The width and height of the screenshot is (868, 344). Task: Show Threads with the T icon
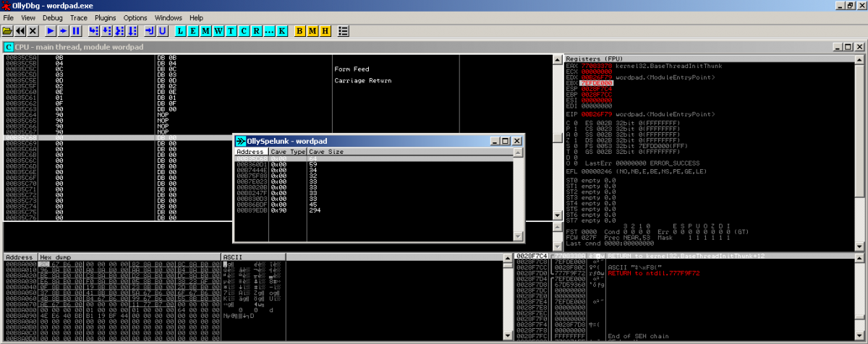[x=231, y=31]
